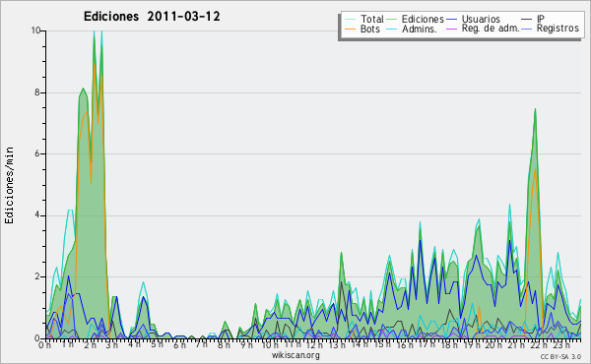Click the 'Admins.' legend label
This screenshot has height=364, width=591.
tap(420, 29)
